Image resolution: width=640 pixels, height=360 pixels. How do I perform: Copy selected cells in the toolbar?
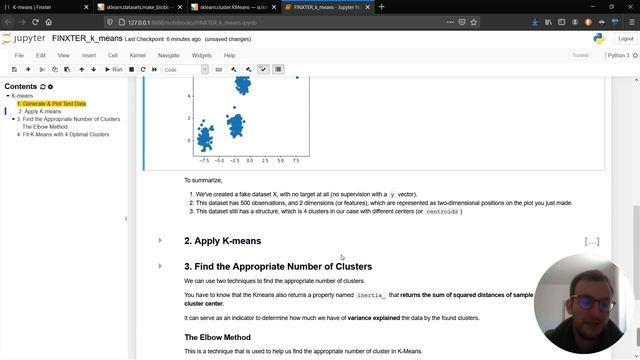pyautogui.click(x=55, y=69)
